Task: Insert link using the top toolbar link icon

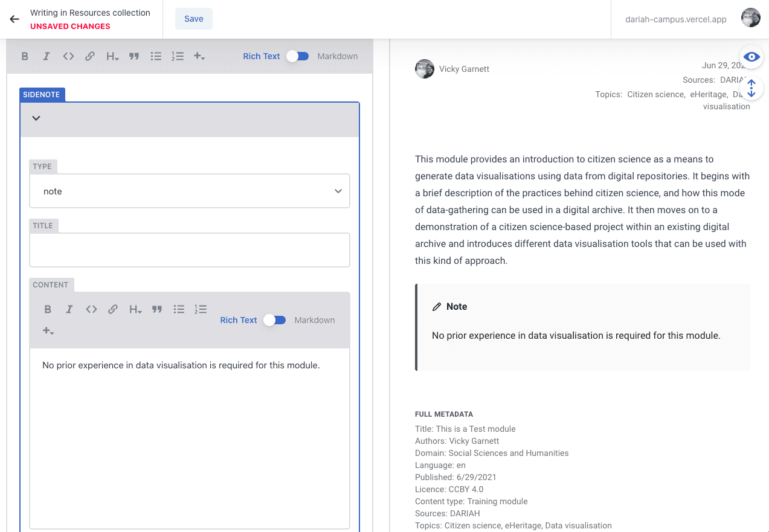Action: [x=89, y=56]
